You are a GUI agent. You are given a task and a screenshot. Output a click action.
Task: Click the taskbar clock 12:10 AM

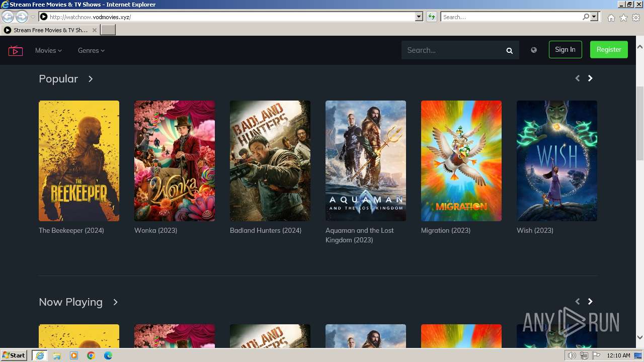618,355
